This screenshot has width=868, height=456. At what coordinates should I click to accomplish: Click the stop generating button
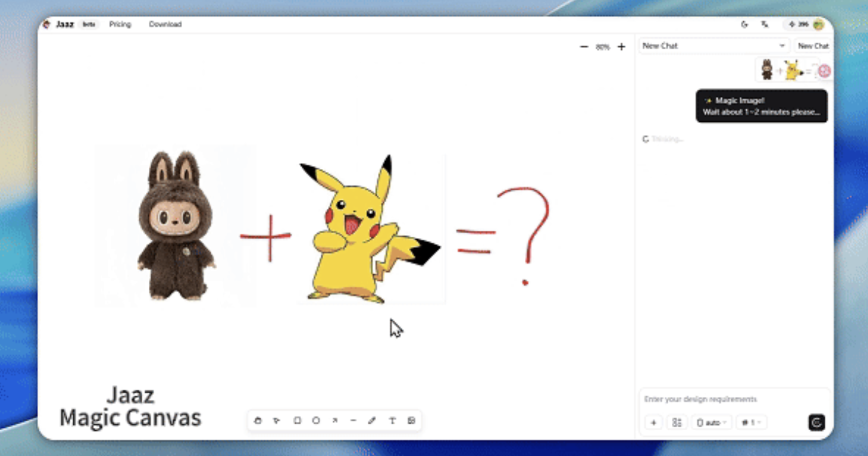(816, 422)
